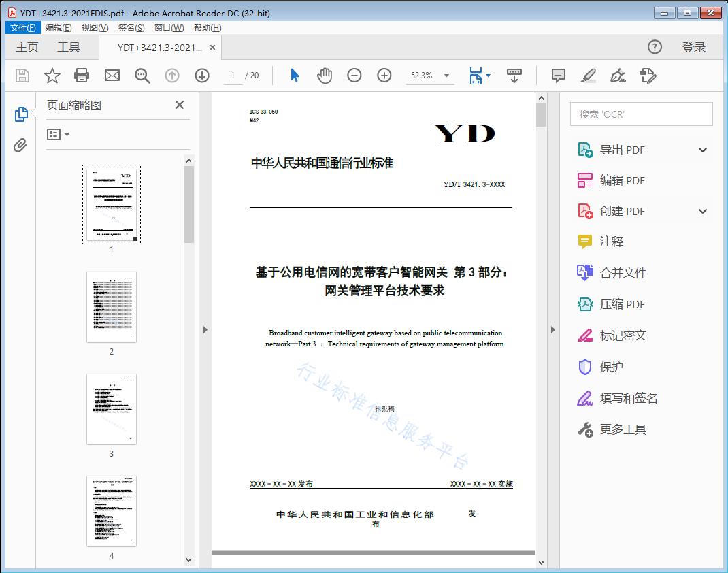This screenshot has width=728, height=573.
Task: Expand the page display options dropdown
Action: (x=487, y=76)
